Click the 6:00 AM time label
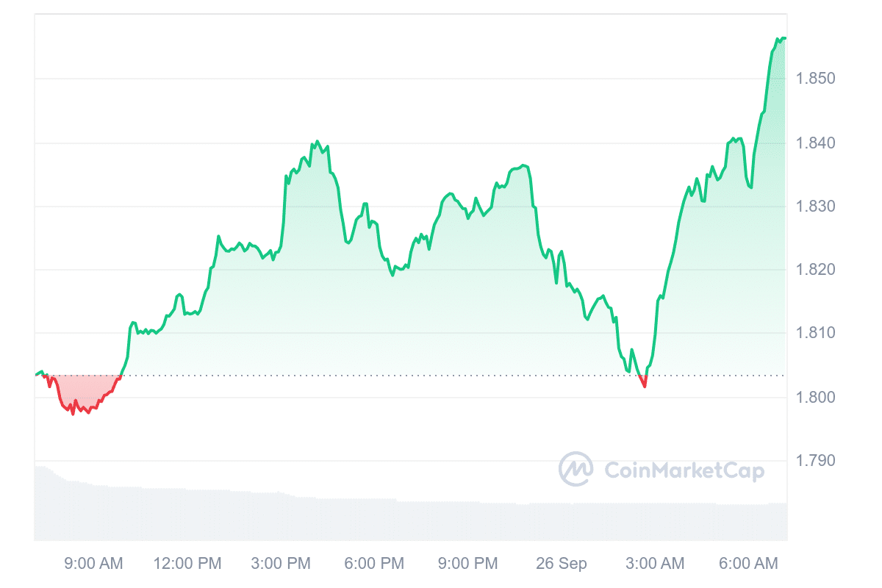This screenshot has width=882, height=588. [747, 564]
